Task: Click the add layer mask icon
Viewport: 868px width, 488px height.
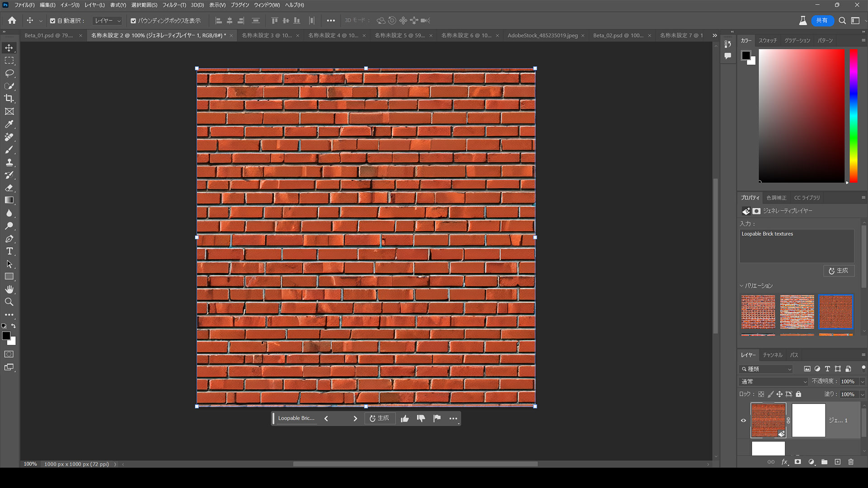Action: 798,462
